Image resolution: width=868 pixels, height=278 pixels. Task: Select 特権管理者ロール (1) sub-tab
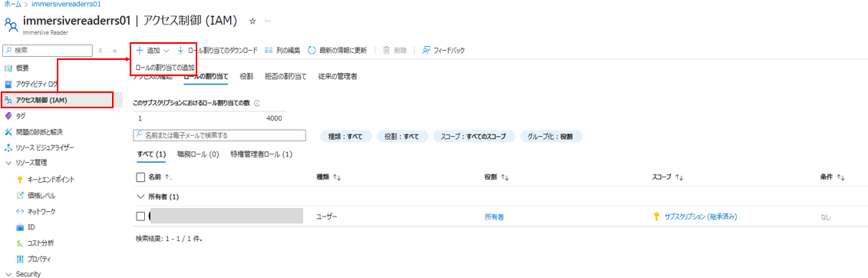tap(261, 154)
